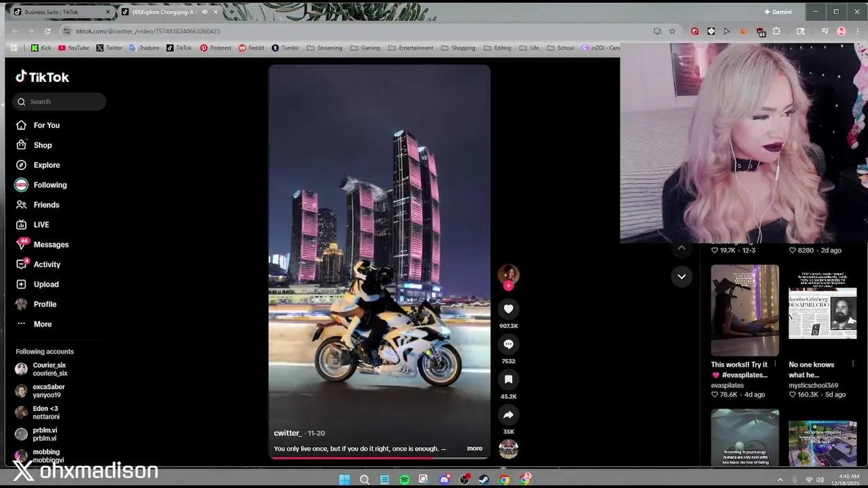Open Messages with 44 badge
The height and width of the screenshot is (488, 868).
[42, 245]
